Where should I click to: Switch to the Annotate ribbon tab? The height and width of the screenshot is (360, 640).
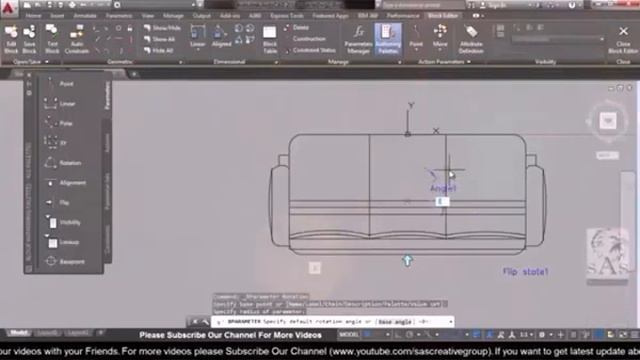tap(85, 16)
